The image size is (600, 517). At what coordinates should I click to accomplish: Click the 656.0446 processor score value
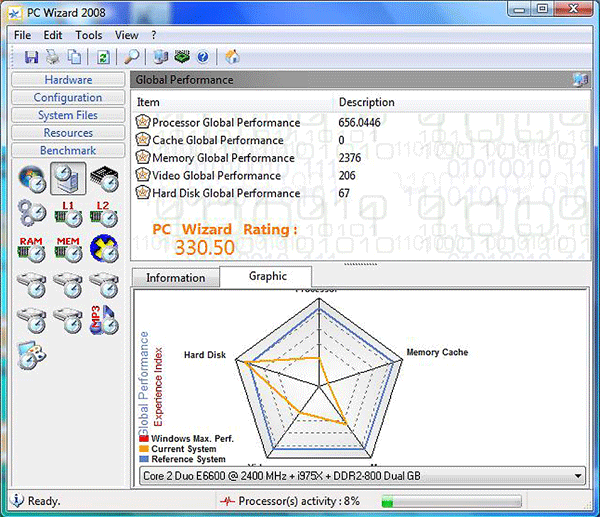359,122
